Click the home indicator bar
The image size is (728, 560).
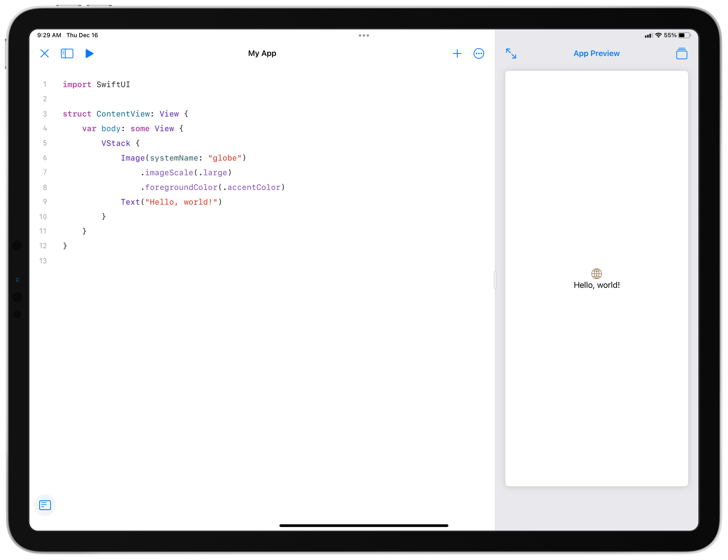364,525
